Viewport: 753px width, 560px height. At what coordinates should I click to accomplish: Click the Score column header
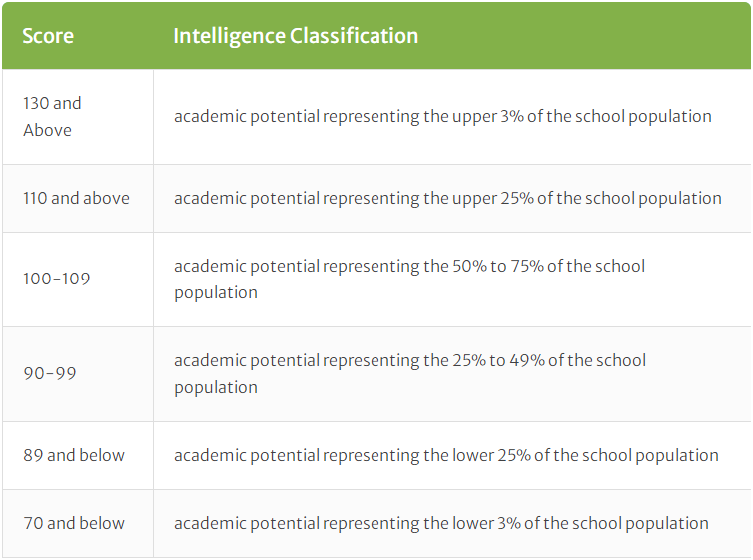pos(48,36)
